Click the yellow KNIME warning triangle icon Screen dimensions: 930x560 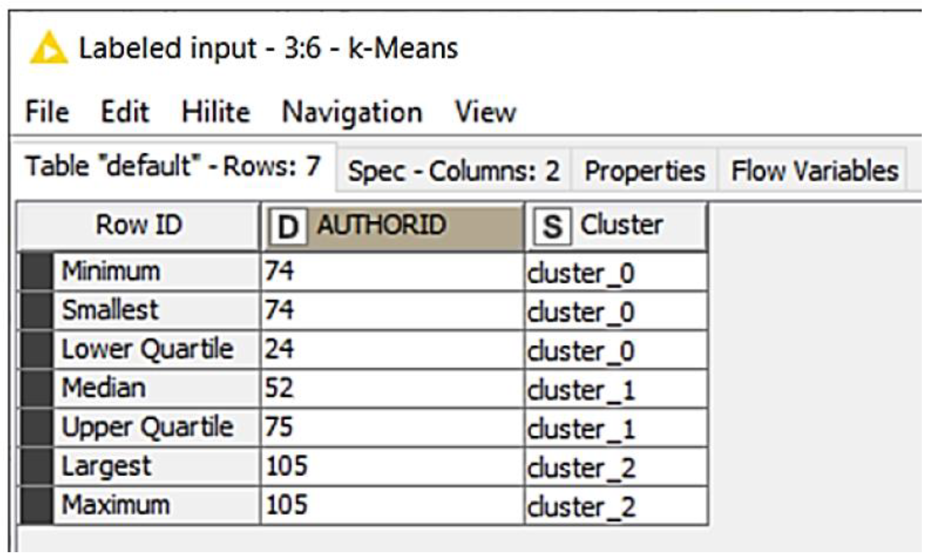click(x=48, y=49)
